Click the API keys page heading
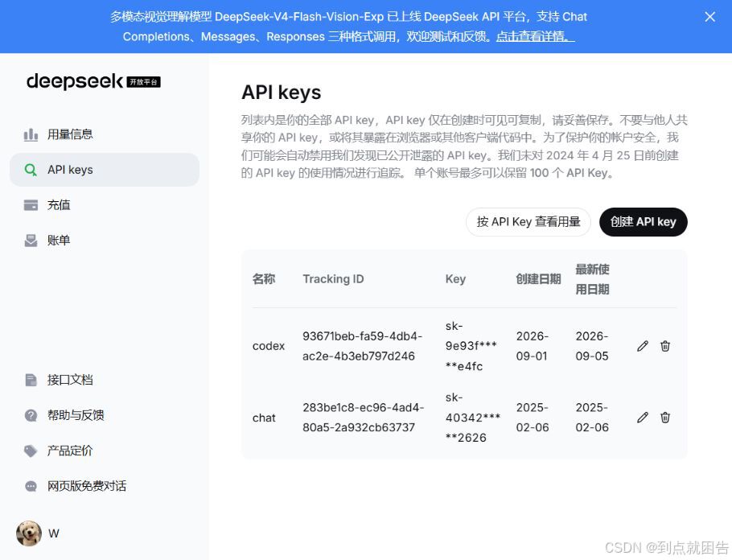 click(281, 93)
